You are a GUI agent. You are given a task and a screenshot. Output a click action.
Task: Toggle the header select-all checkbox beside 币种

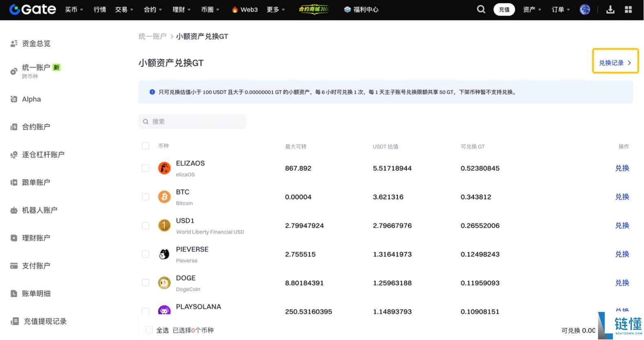point(145,146)
